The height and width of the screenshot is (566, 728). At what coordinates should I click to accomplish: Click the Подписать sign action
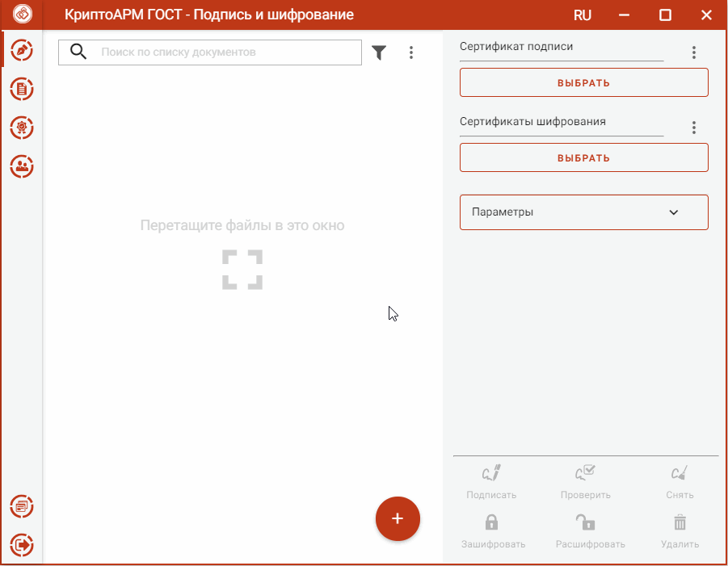point(491,482)
